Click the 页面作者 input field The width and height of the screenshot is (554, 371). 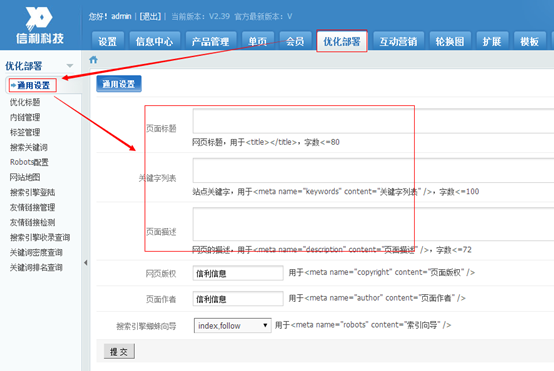238,299
